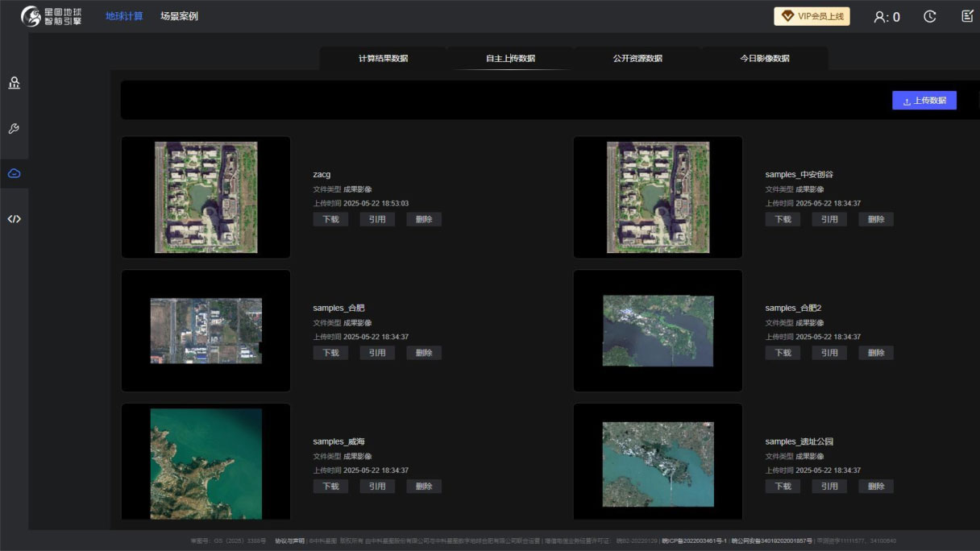Open the code editor sidebar icon

point(14,218)
